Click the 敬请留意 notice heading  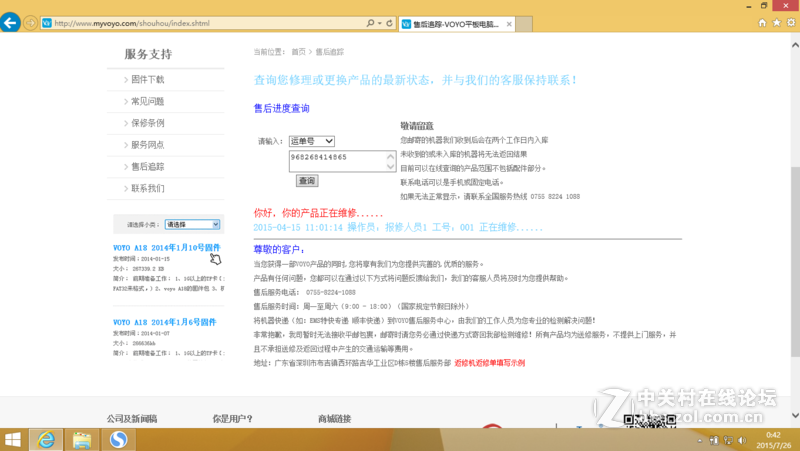pyautogui.click(x=417, y=126)
